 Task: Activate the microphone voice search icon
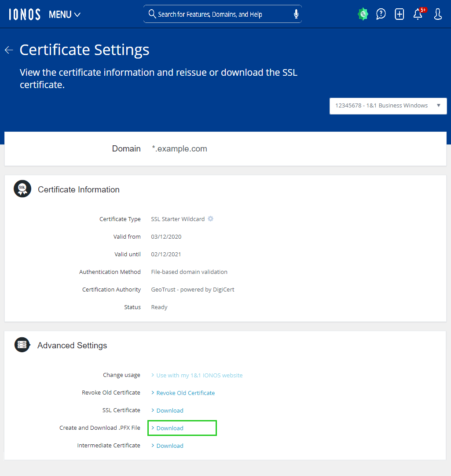296,14
